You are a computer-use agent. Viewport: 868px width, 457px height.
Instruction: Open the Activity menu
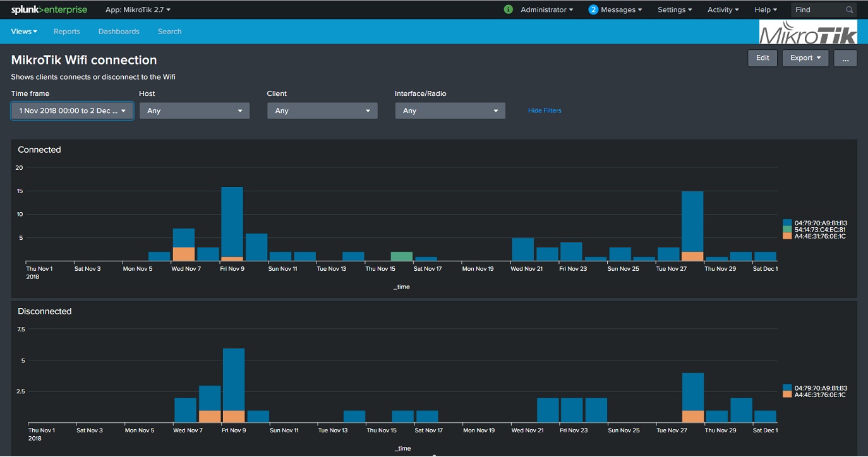pos(723,9)
